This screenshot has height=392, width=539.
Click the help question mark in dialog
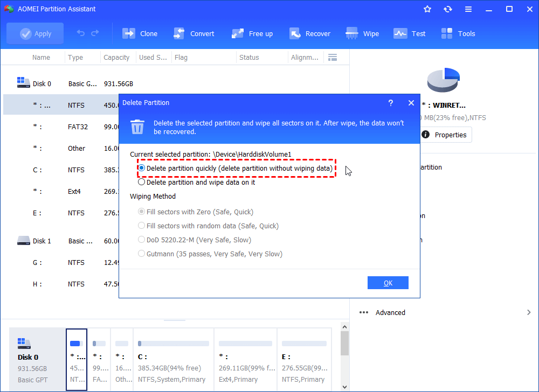pyautogui.click(x=390, y=103)
